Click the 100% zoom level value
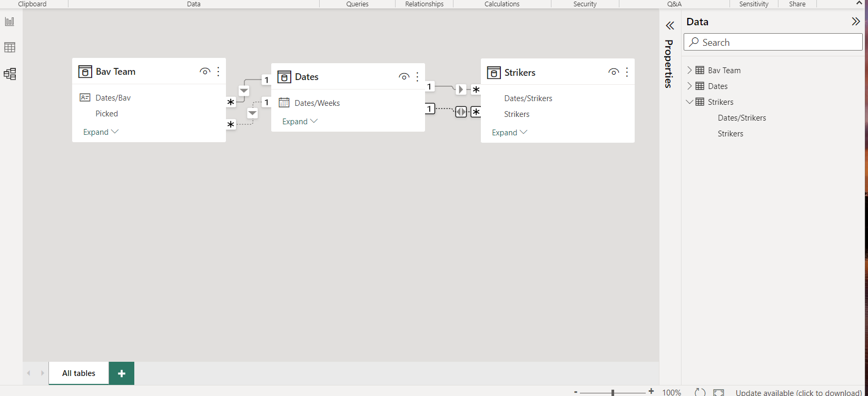This screenshot has height=396, width=868. coord(672,392)
